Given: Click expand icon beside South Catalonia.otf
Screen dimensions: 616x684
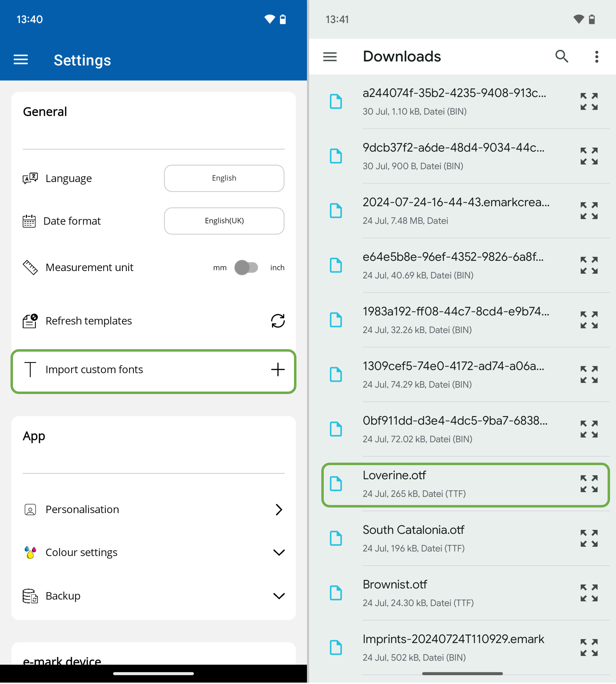Looking at the screenshot, I should tap(589, 538).
